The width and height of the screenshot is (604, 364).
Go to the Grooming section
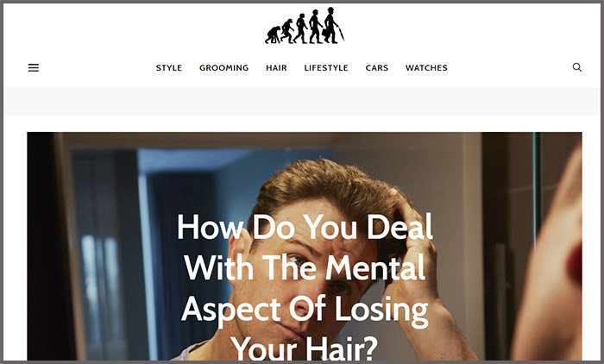(223, 68)
